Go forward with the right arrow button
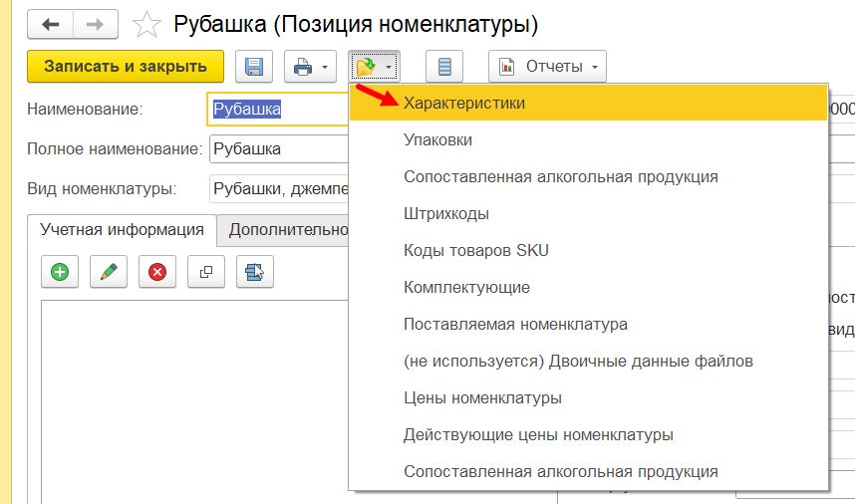This screenshot has width=855, height=504. pyautogui.click(x=96, y=24)
